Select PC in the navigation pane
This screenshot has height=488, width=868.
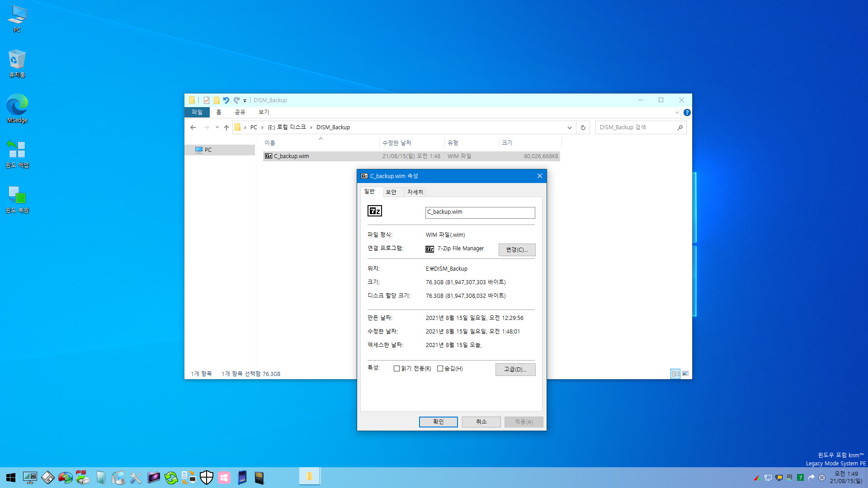tap(220, 150)
